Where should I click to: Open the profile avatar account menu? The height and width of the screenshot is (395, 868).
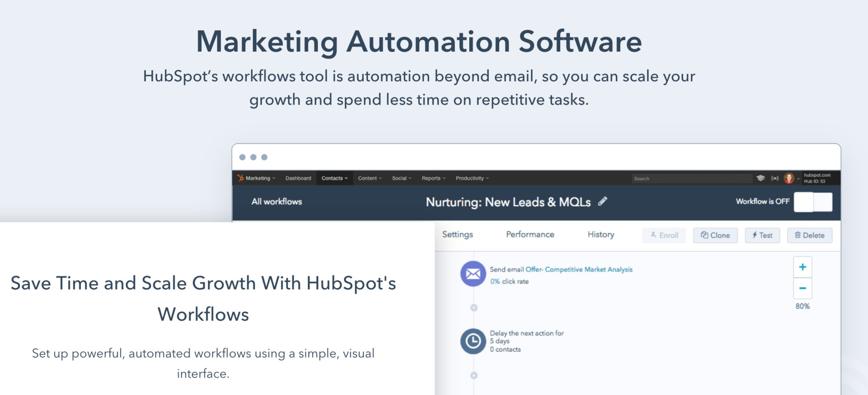(790, 178)
